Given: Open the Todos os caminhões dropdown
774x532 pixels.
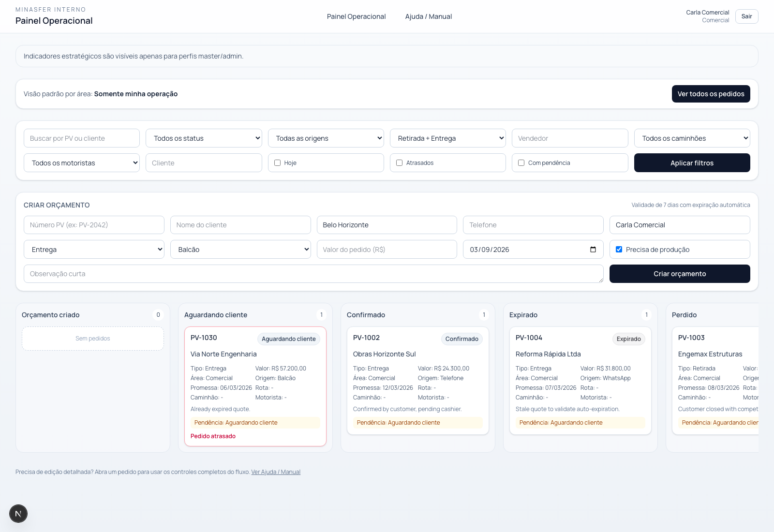Looking at the screenshot, I should tap(692, 138).
